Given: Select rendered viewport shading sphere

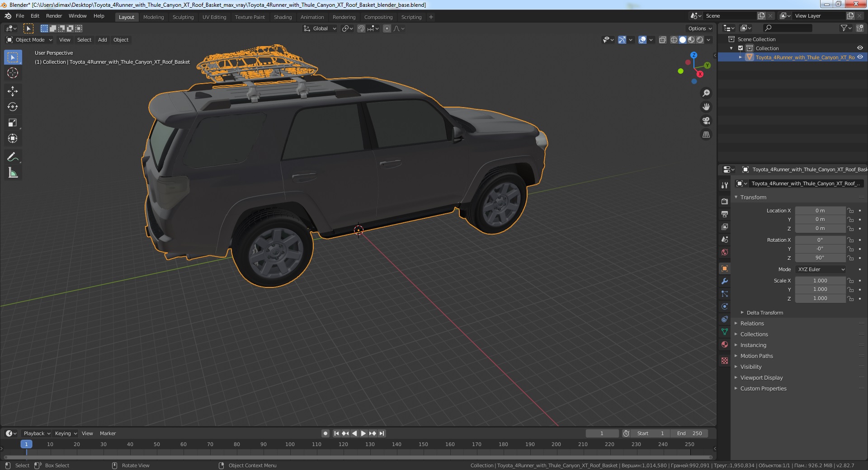Looking at the screenshot, I should tap(700, 40).
